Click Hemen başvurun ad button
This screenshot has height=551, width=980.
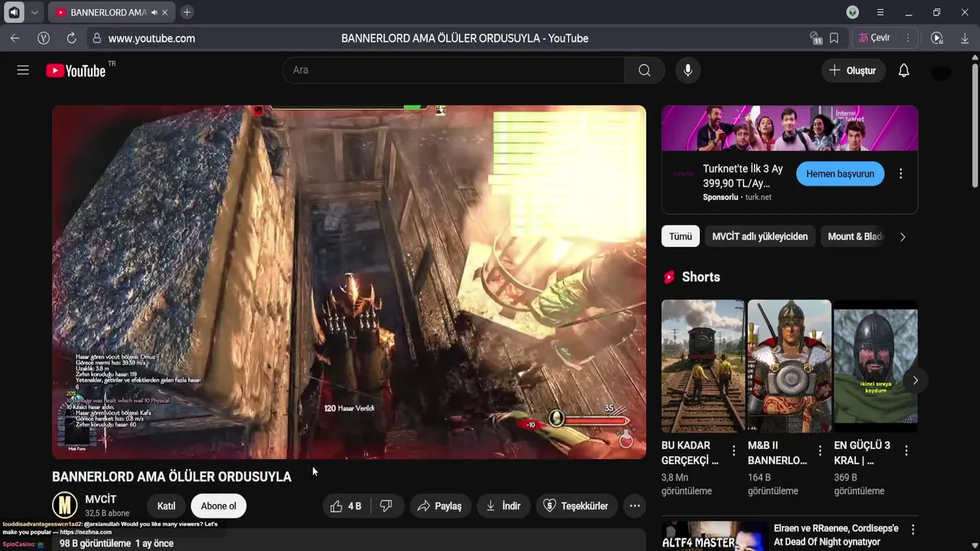(x=840, y=174)
